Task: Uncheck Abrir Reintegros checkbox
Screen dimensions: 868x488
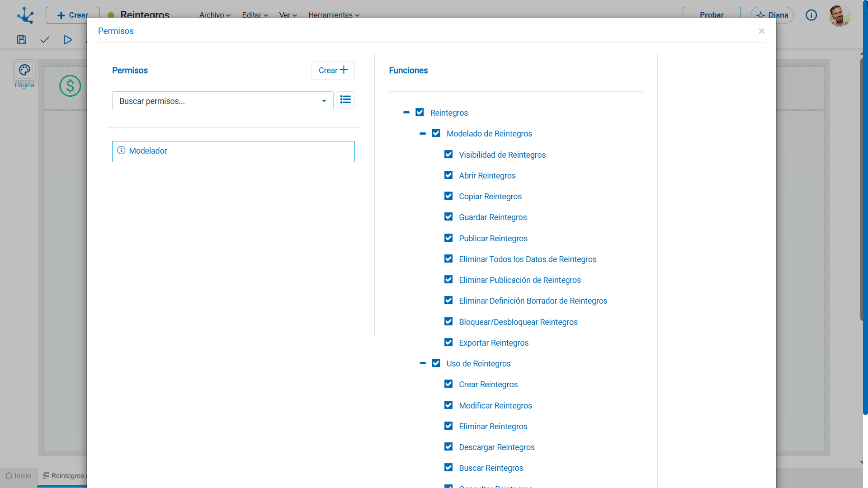Action: pos(448,175)
